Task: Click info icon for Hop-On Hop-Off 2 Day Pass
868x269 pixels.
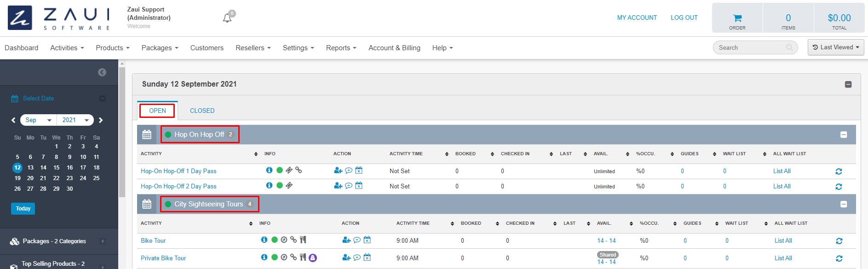Action: pos(269,186)
